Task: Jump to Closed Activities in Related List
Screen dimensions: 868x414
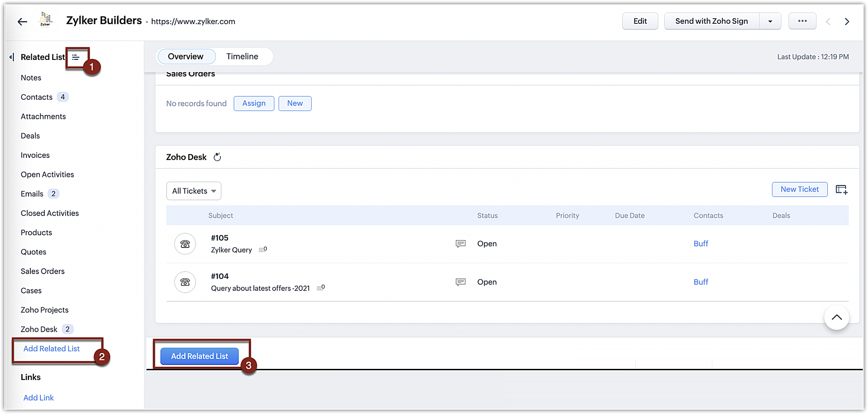Action: 50,214
